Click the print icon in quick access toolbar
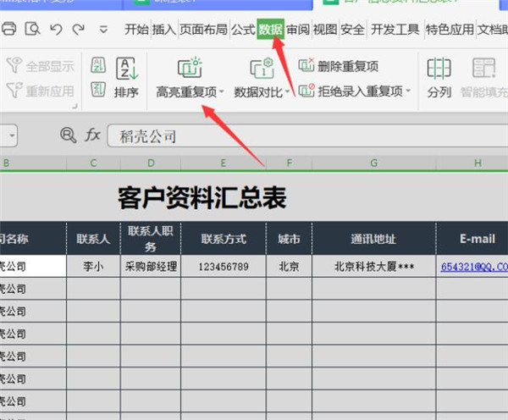 tap(9, 29)
